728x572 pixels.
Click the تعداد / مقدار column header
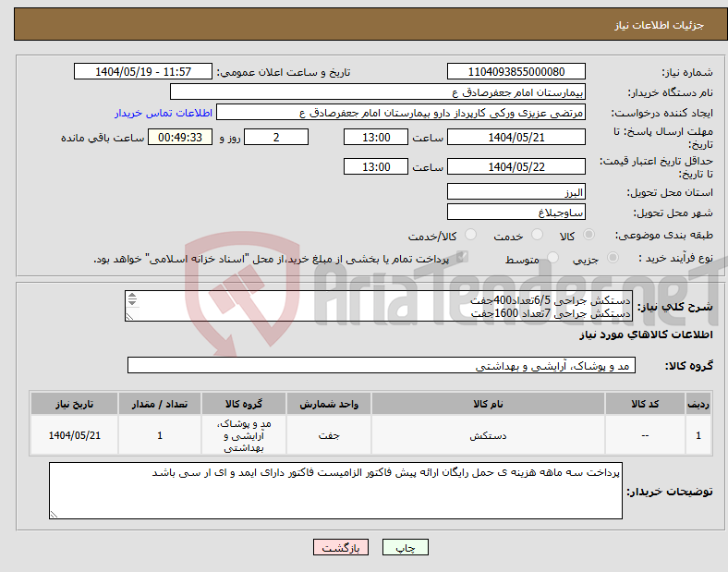coord(160,404)
